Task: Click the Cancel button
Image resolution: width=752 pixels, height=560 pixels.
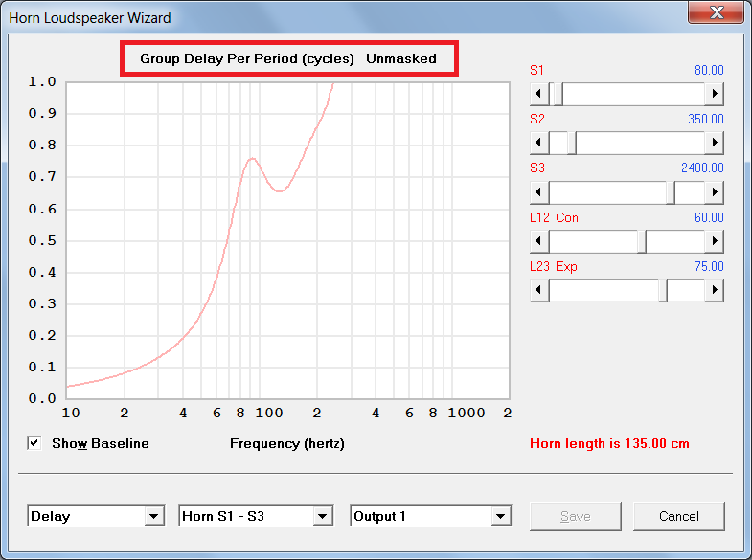Action: point(678,516)
